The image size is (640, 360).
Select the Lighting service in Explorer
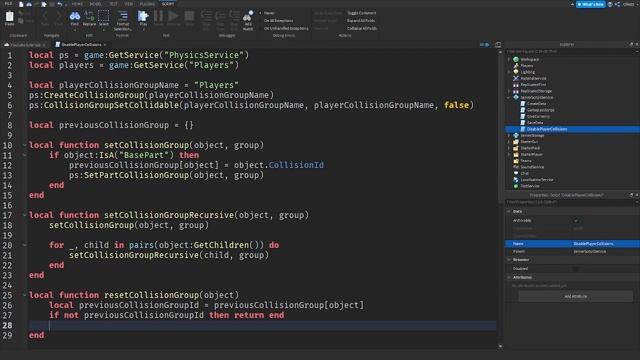click(527, 72)
